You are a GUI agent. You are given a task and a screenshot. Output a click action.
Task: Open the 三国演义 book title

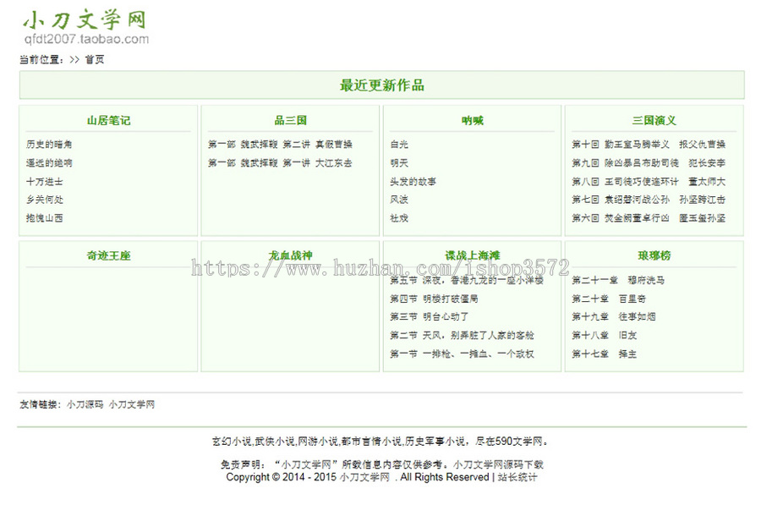654,120
